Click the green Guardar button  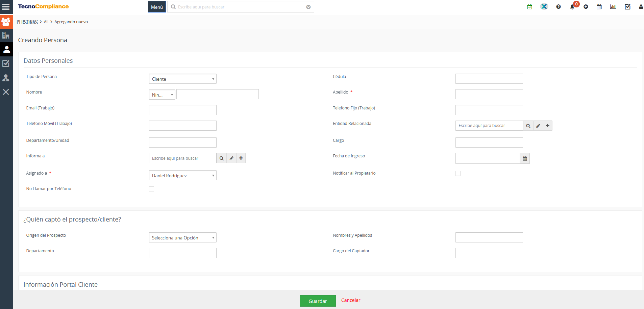(318, 301)
